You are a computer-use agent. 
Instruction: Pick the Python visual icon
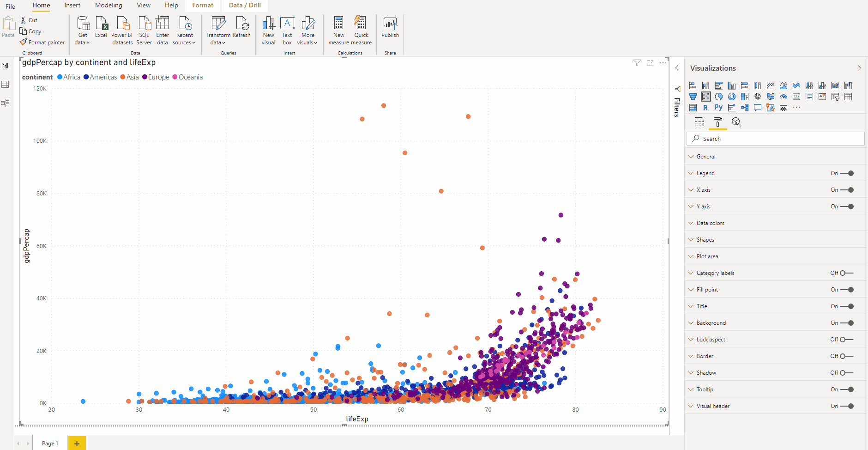click(x=718, y=108)
